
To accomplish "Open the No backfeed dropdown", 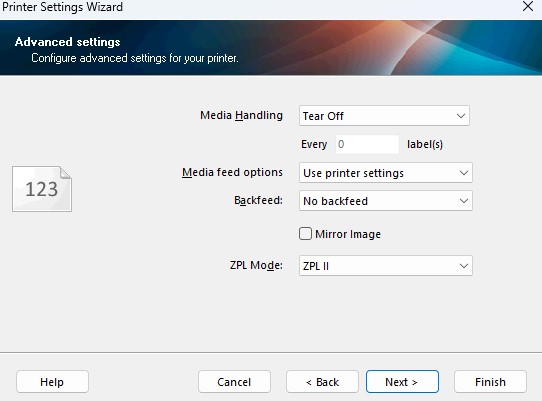I will [x=385, y=201].
